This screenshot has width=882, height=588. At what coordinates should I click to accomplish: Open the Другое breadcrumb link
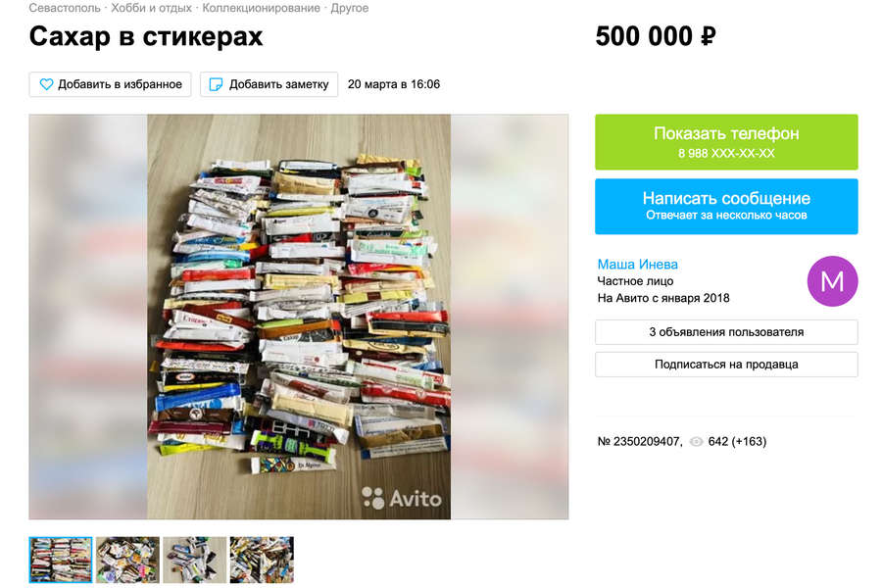[349, 8]
